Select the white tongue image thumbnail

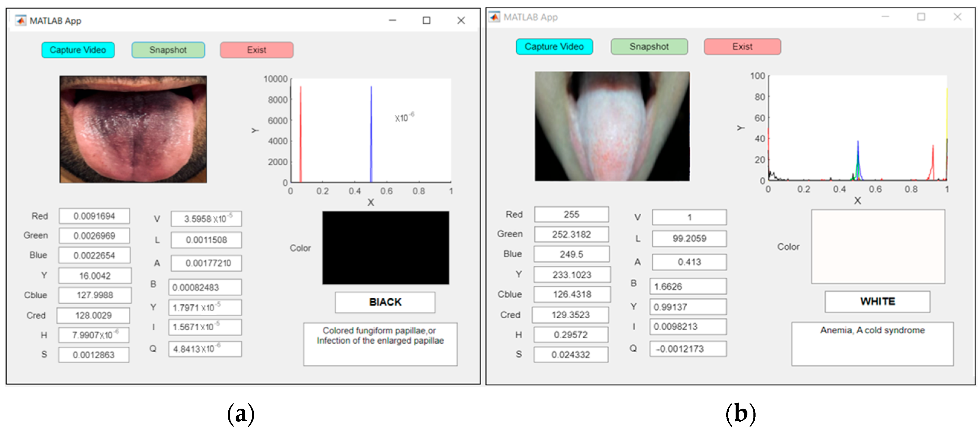click(x=612, y=126)
